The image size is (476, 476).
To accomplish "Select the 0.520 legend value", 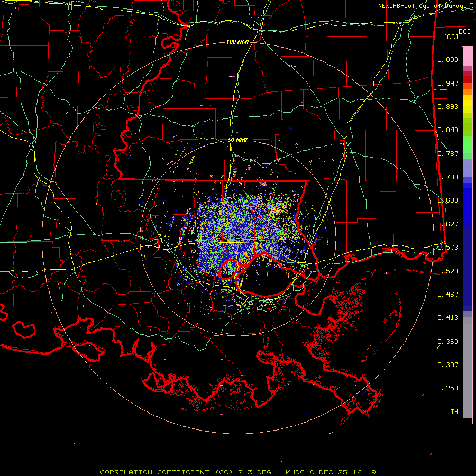I will 448,271.
